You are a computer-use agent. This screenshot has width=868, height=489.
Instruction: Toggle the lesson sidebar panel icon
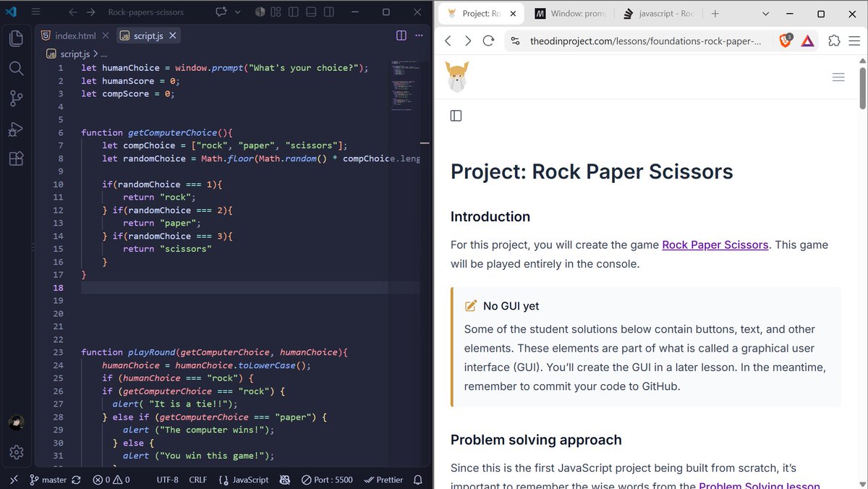(x=456, y=116)
